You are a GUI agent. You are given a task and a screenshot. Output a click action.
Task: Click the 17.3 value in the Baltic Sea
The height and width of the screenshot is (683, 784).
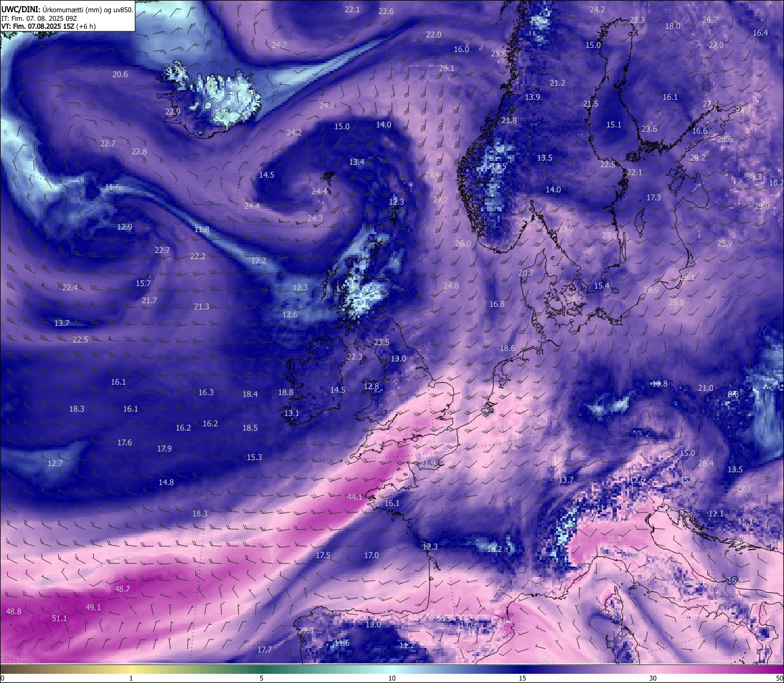pos(654,197)
